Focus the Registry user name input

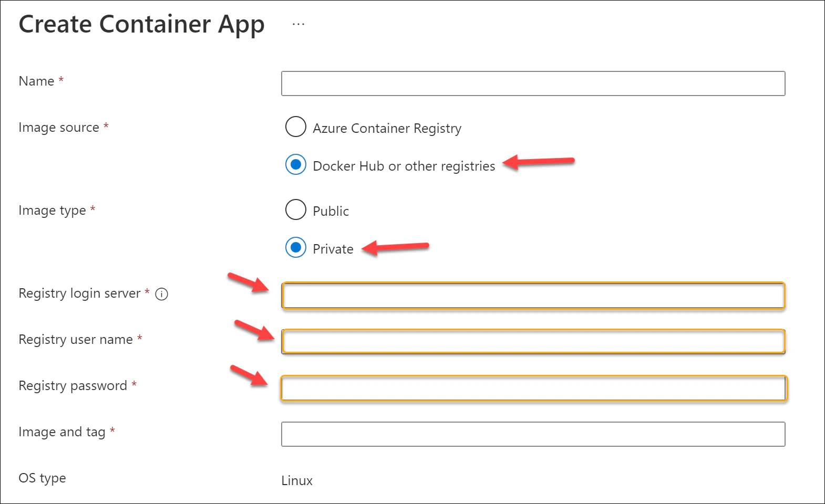tap(533, 342)
